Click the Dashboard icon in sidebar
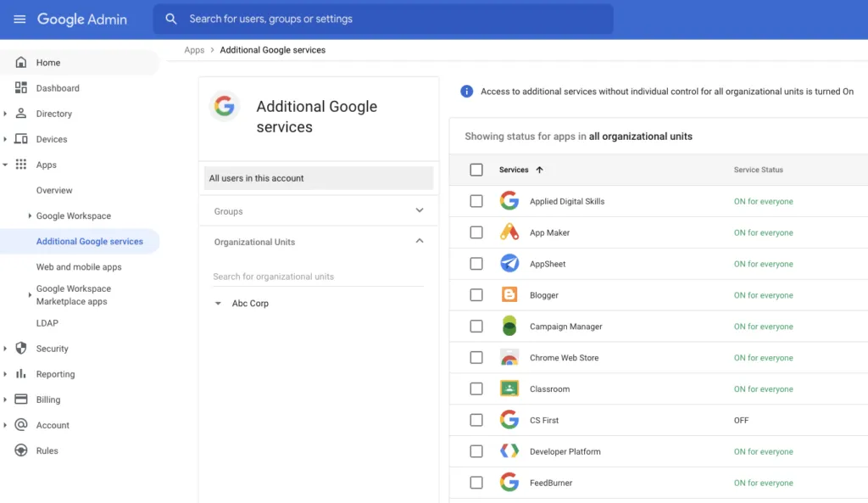Viewport: 868px width, 503px height. [x=21, y=87]
